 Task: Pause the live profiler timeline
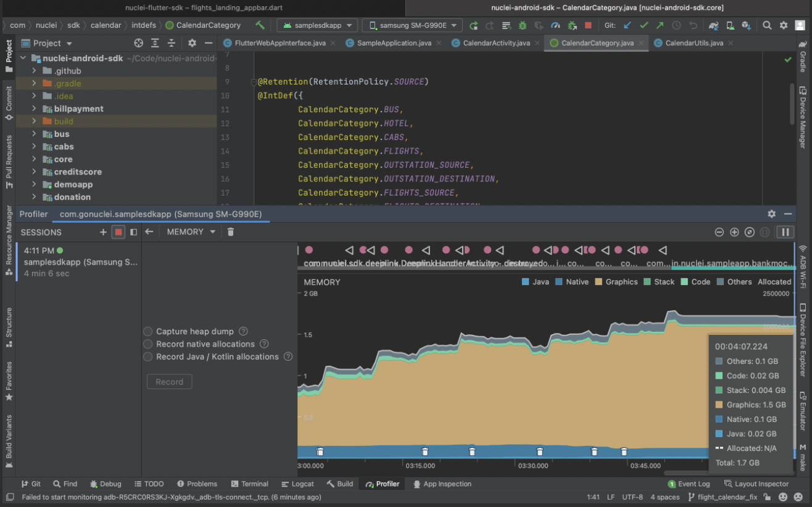[785, 232]
